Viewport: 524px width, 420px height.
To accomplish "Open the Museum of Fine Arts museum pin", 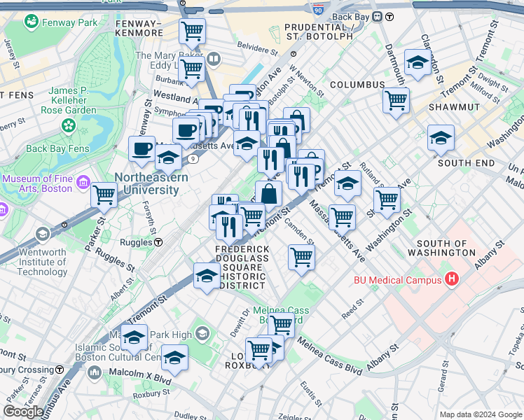I will tap(83, 183).
